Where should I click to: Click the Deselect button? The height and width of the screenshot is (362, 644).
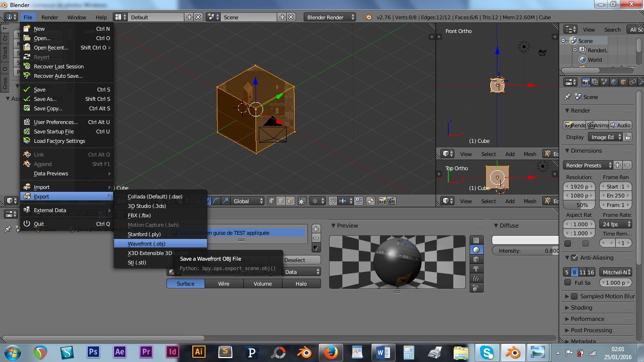click(x=295, y=260)
